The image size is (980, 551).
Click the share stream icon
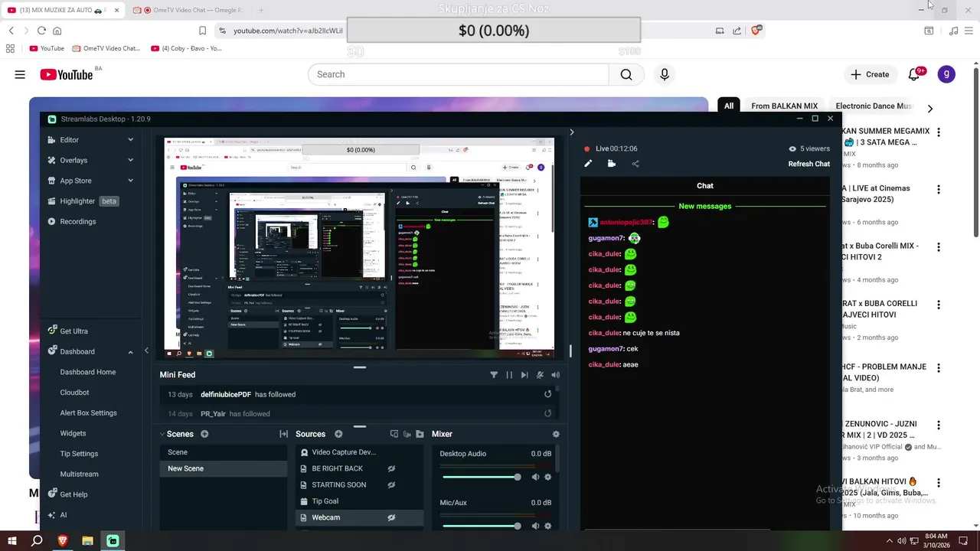[x=635, y=164]
